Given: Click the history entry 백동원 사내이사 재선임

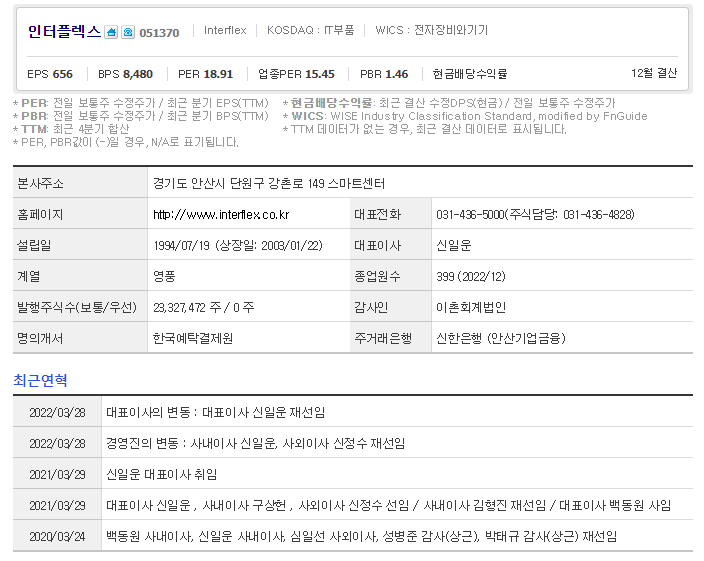Looking at the screenshot, I should click(361, 537).
